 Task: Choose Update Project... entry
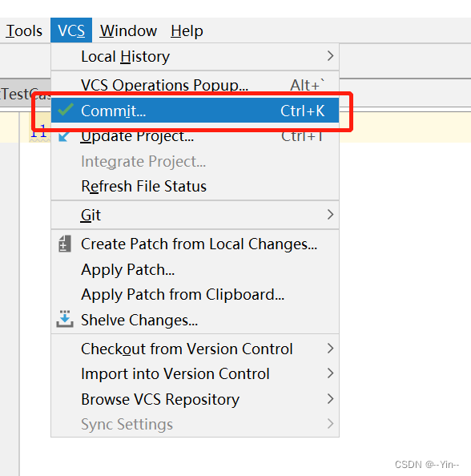pos(195,136)
